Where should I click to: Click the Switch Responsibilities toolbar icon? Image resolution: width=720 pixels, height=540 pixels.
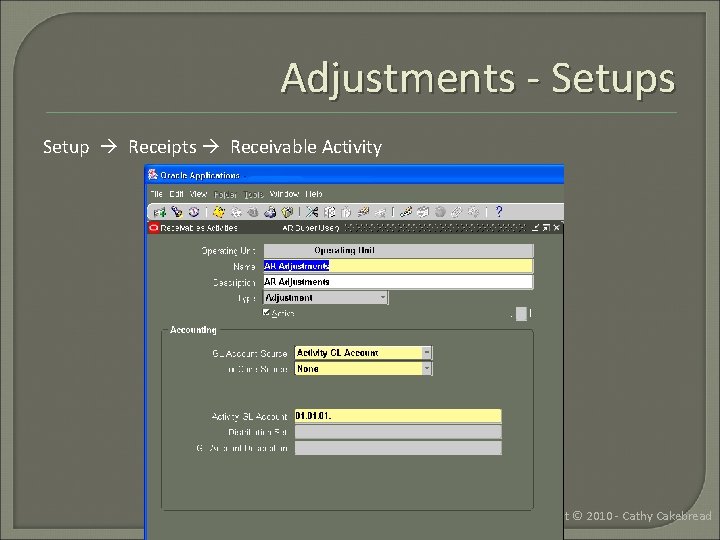click(x=253, y=212)
